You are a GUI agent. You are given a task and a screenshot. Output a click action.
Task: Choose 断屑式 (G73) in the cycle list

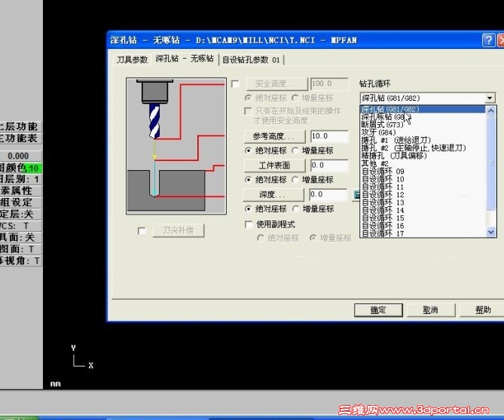pos(423,125)
